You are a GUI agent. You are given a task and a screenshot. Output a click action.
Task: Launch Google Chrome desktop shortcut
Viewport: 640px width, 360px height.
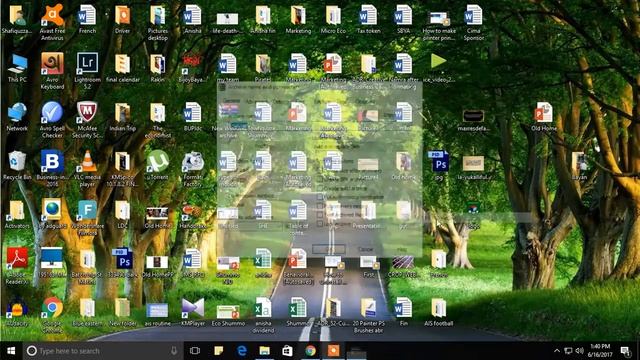click(52, 315)
